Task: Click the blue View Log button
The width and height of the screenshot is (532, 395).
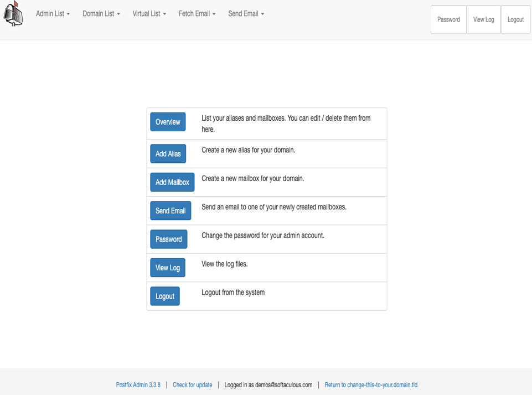Action: click(x=167, y=268)
